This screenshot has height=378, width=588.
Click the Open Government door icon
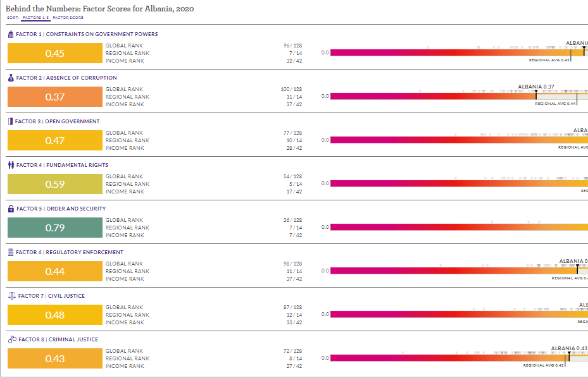pyautogui.click(x=10, y=121)
